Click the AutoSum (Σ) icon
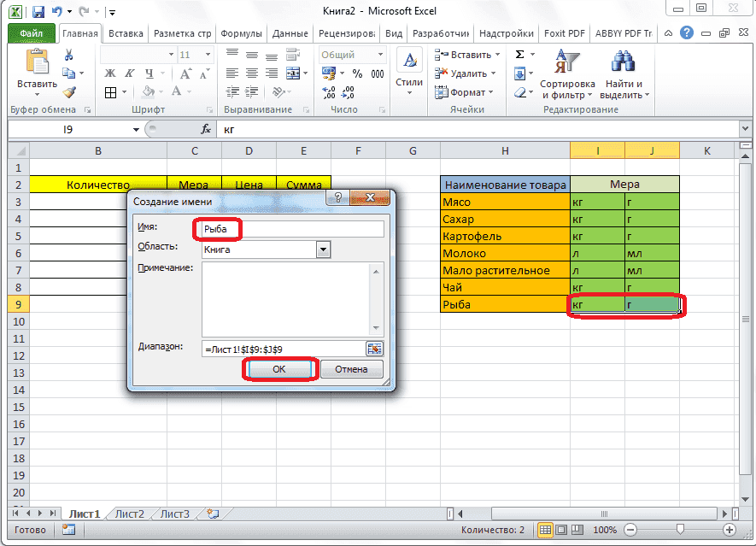The height and width of the screenshot is (546, 756). [520, 53]
